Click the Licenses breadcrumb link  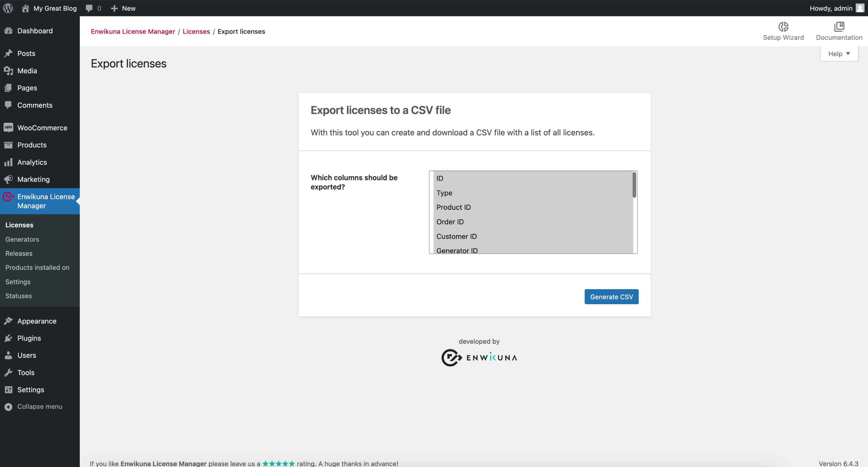pyautogui.click(x=196, y=31)
